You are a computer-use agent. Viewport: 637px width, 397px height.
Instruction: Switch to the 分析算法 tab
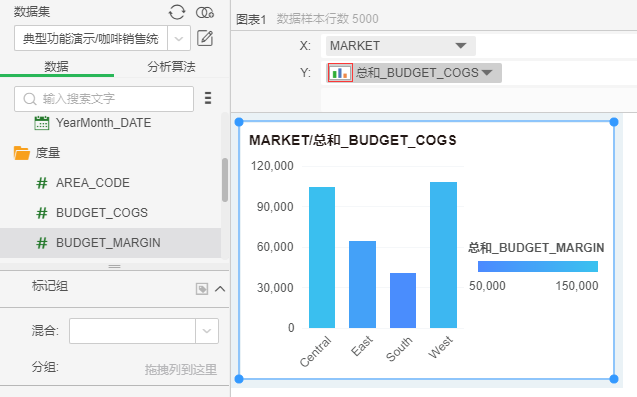(x=171, y=66)
